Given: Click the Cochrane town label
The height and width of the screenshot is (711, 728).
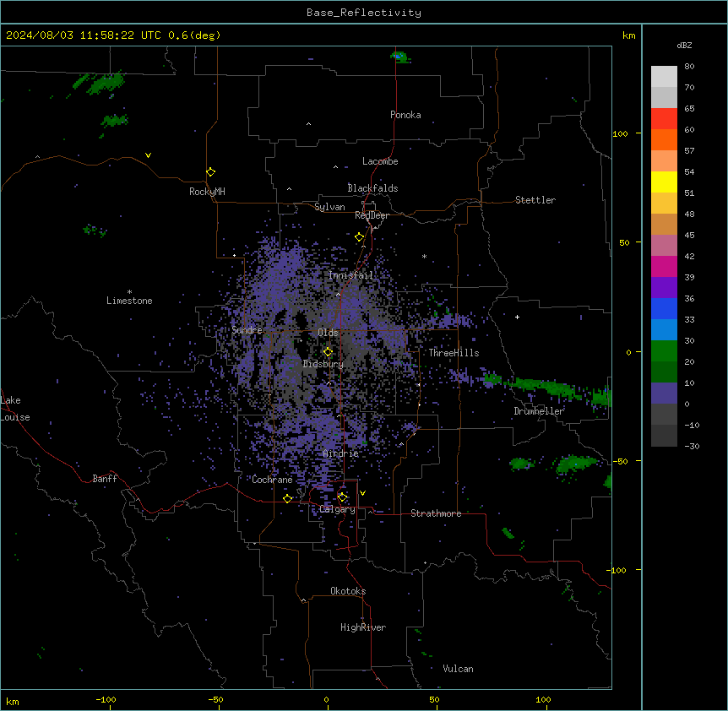Looking at the screenshot, I should [272, 480].
